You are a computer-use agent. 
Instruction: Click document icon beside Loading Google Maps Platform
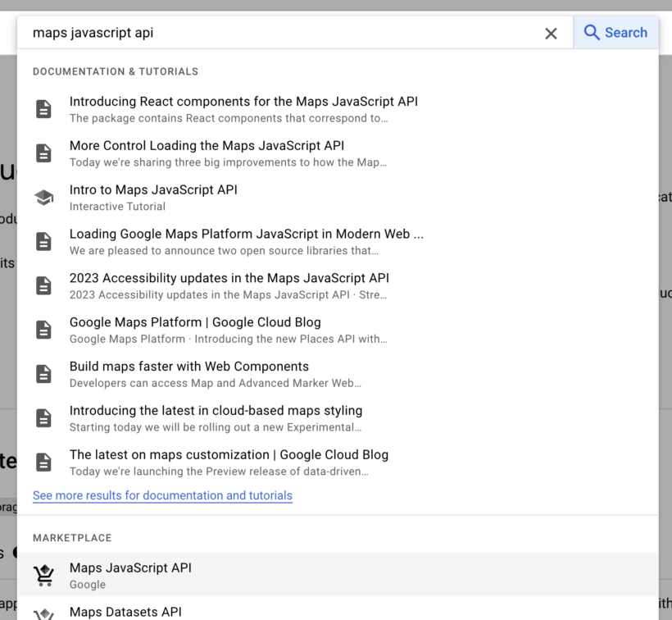tap(43, 242)
